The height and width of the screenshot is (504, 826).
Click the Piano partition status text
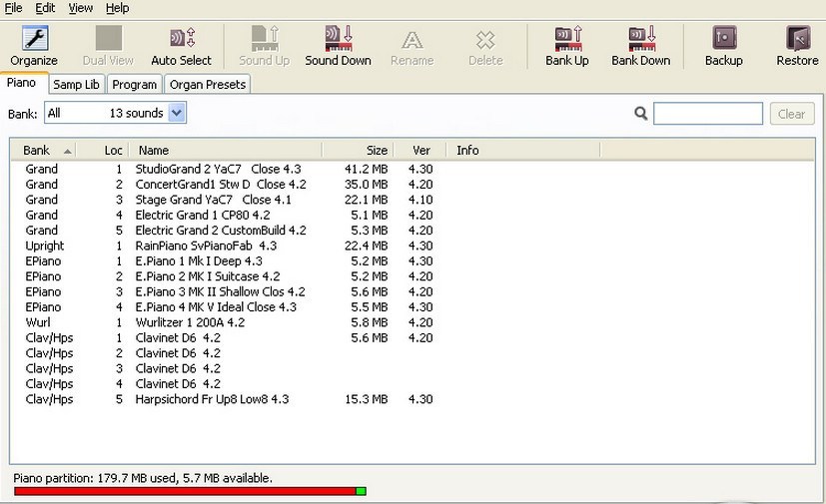pos(143,478)
